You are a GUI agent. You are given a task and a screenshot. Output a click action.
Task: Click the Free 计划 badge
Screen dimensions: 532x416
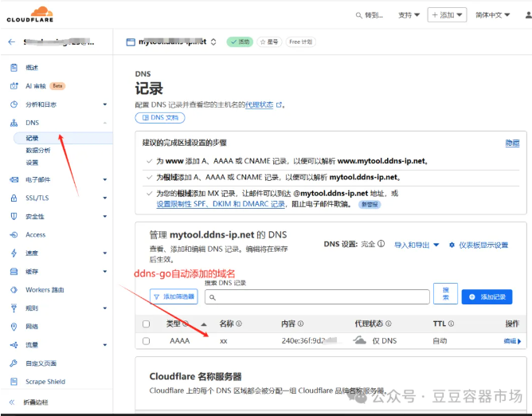click(300, 41)
